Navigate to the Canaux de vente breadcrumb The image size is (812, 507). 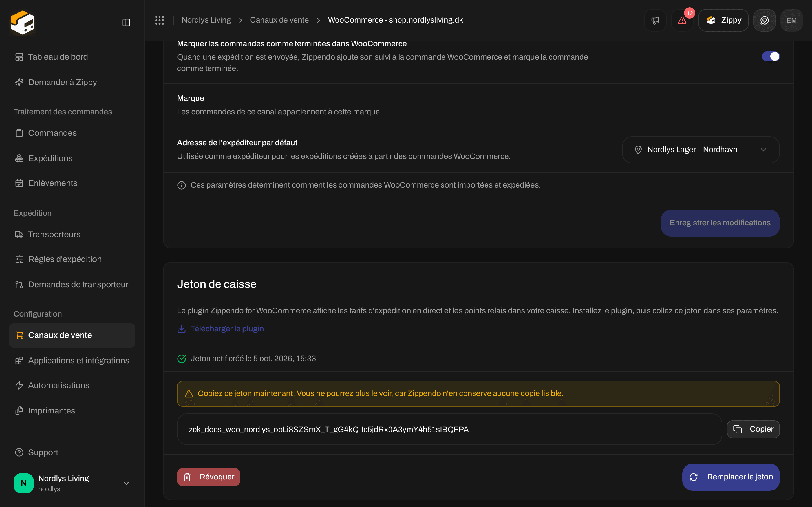(279, 20)
